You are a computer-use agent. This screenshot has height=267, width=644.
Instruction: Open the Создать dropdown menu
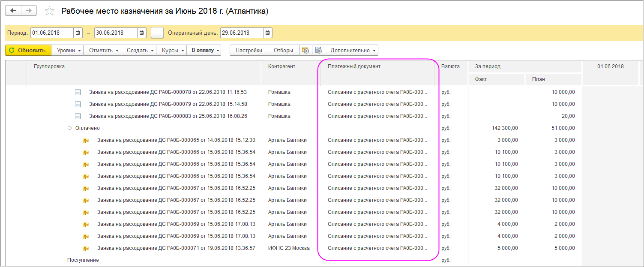pyautogui.click(x=139, y=50)
